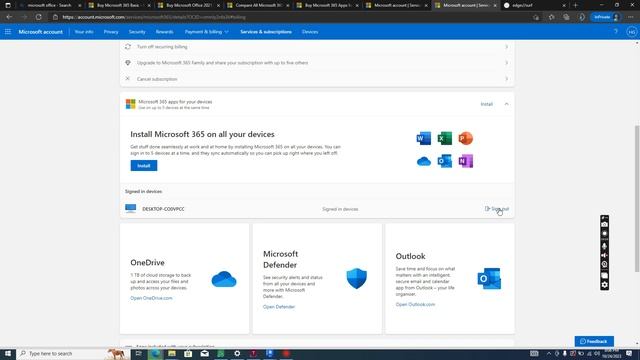Open the Security tab
The image size is (640, 360).
(137, 32)
